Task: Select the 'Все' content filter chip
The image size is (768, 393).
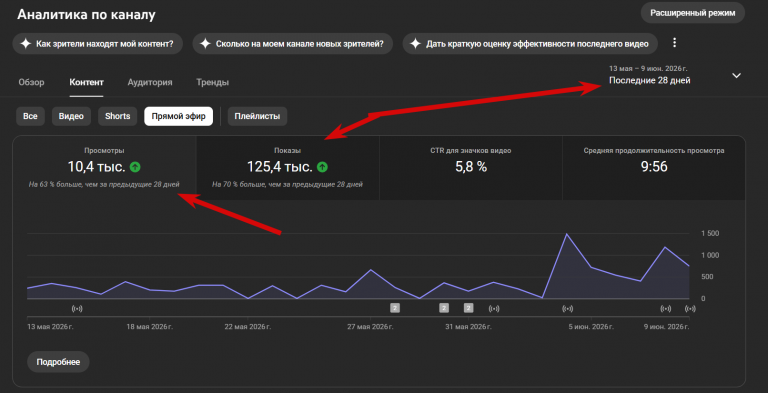Action: [x=30, y=117]
